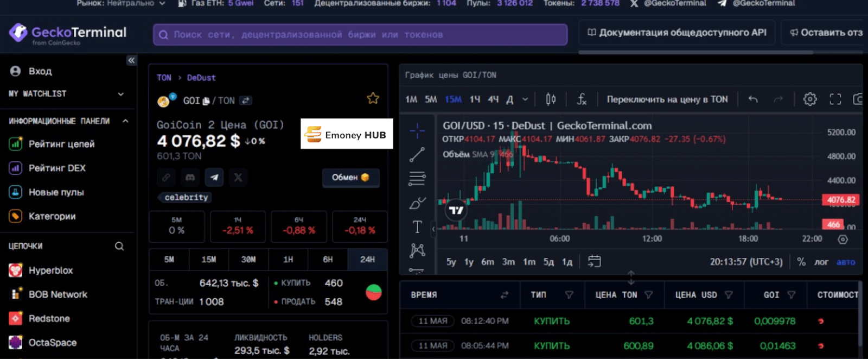The width and height of the screenshot is (868, 359).
Task: Collapse the left sidebar with double-arrow icon
Action: (131, 60)
